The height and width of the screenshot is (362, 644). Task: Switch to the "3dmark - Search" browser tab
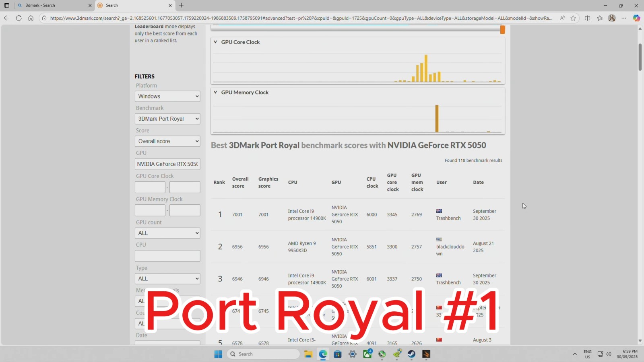[x=52, y=6]
